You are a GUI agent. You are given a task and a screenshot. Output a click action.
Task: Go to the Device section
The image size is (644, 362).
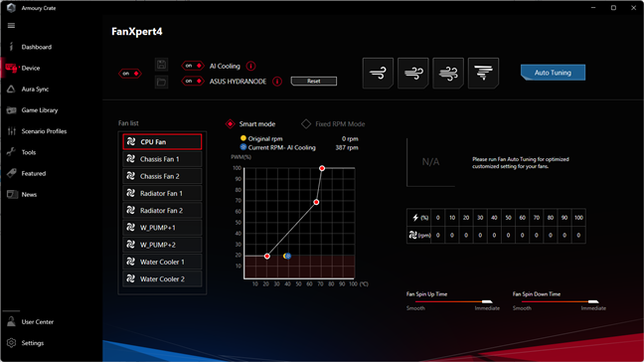(31, 69)
